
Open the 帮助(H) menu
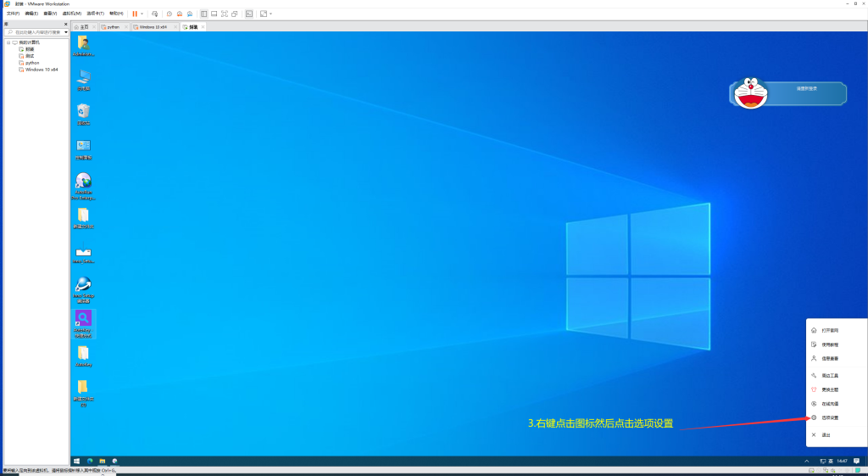116,14
